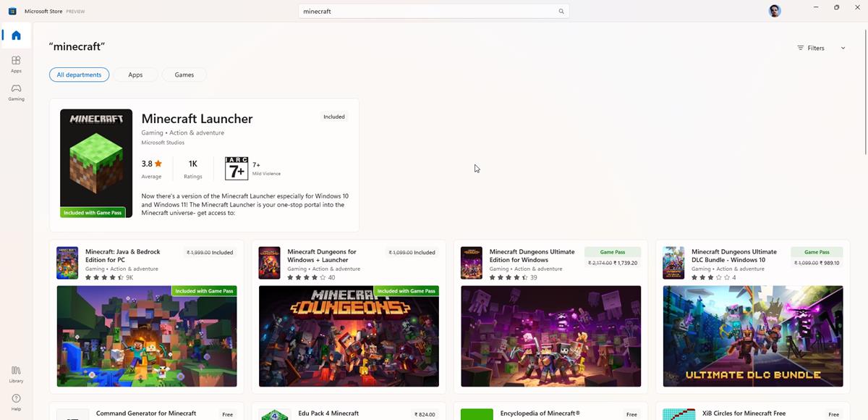The width and height of the screenshot is (868, 420).
Task: Click the IARC 7+ rating badge
Action: point(237,168)
